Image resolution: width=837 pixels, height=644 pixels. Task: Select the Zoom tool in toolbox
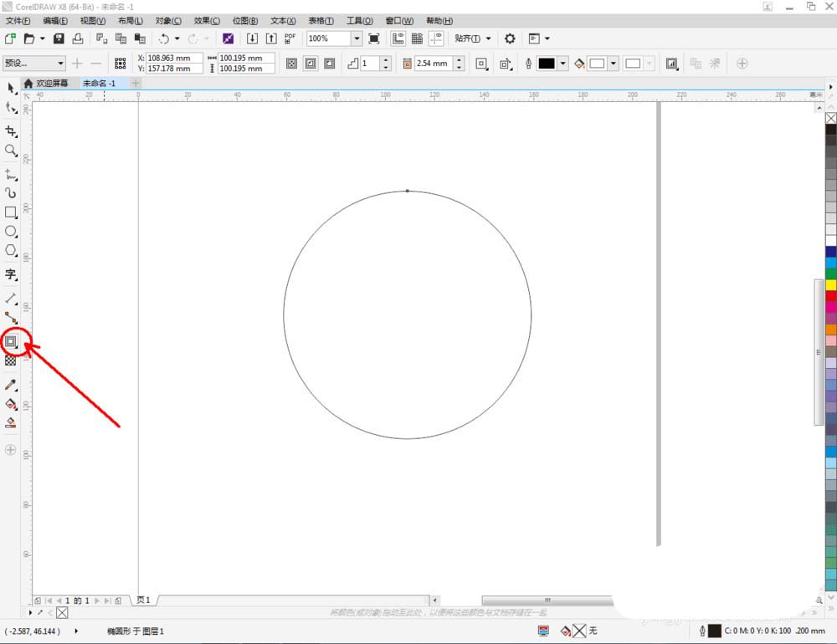pyautogui.click(x=11, y=151)
